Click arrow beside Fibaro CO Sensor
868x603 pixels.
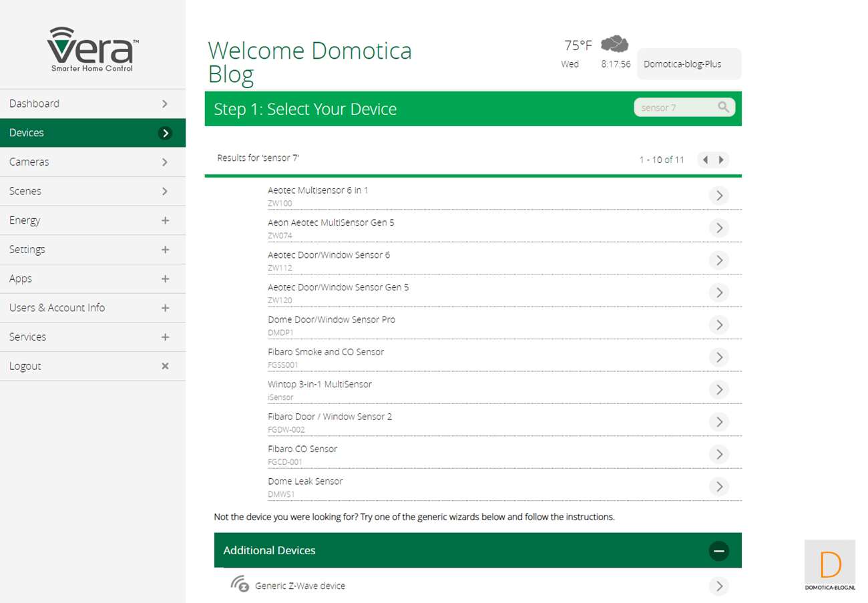coord(718,454)
